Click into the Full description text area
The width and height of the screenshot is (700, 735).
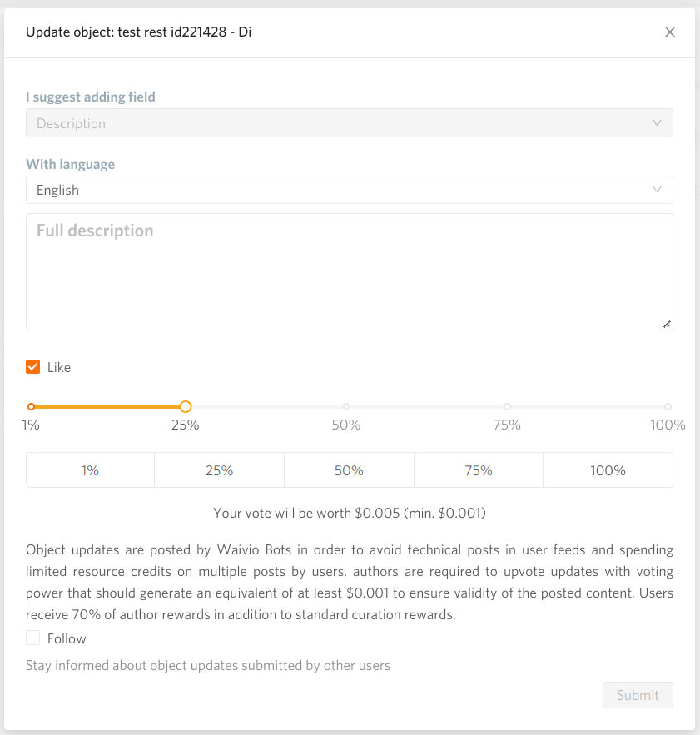coord(349,271)
